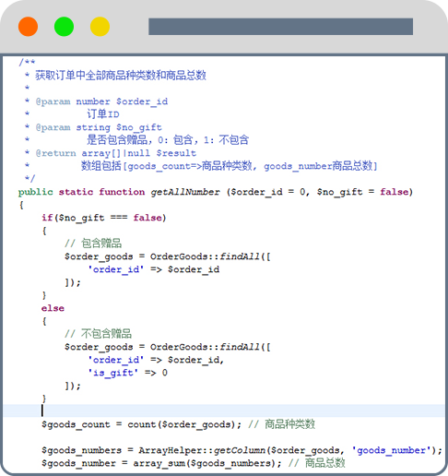This screenshot has height=476, width=448.
Task: Click the 'if($no_gift === false)' line
Action: pyautogui.click(x=104, y=218)
